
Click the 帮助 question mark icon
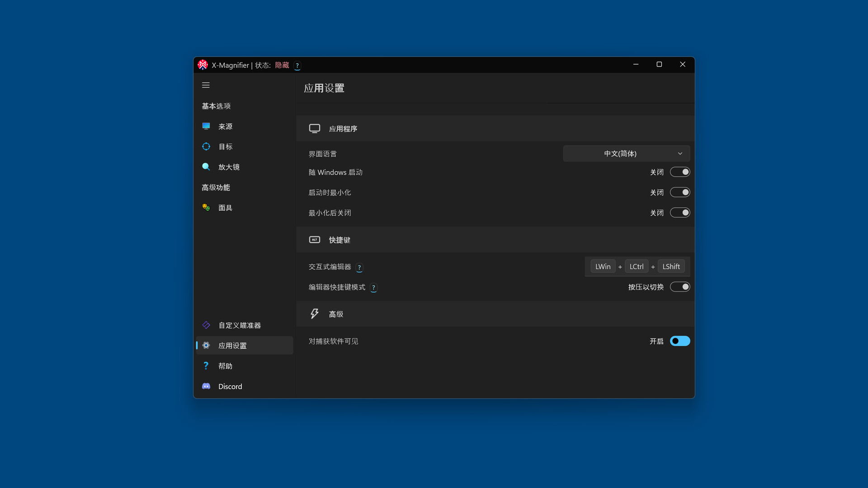click(x=206, y=366)
